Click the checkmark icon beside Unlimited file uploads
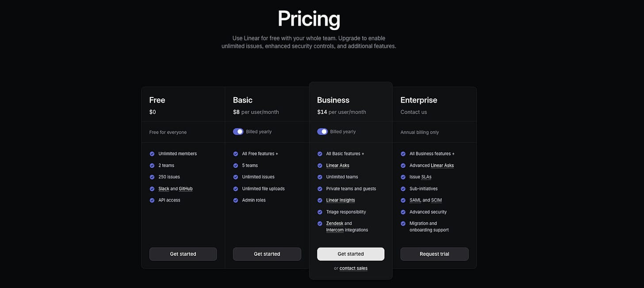Image resolution: width=644 pixels, height=288 pixels. pyautogui.click(x=236, y=189)
